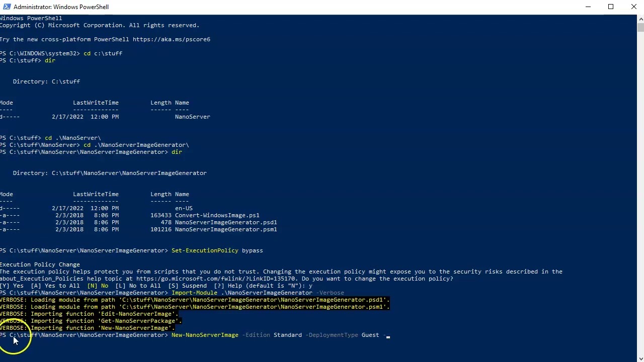
Task: Click '[L] No to All' option text
Action: point(138,286)
